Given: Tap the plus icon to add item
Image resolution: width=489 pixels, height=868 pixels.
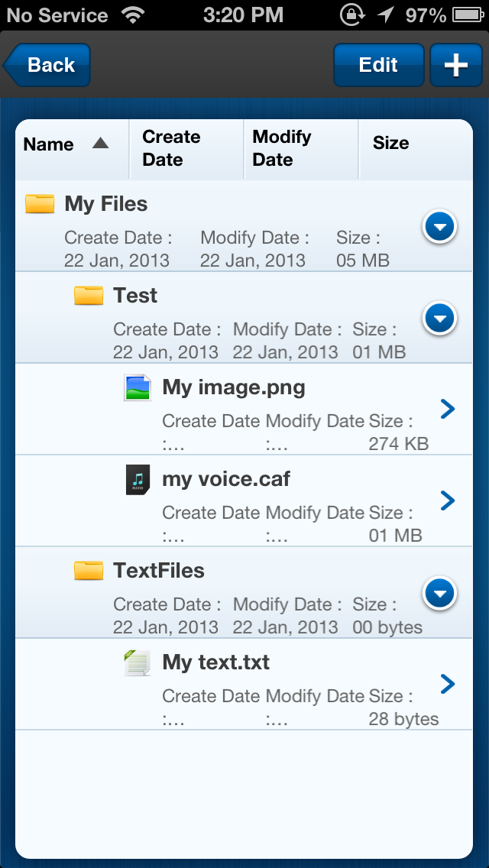Looking at the screenshot, I should pos(456,65).
